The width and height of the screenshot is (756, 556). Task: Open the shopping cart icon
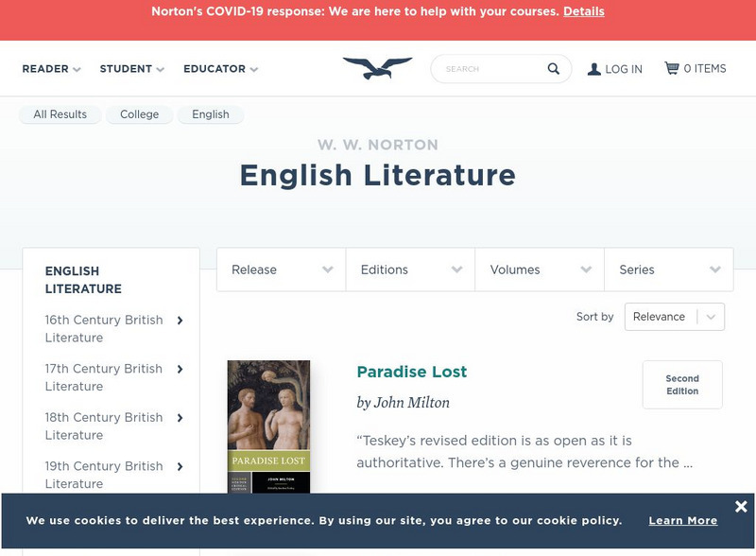[x=672, y=68]
